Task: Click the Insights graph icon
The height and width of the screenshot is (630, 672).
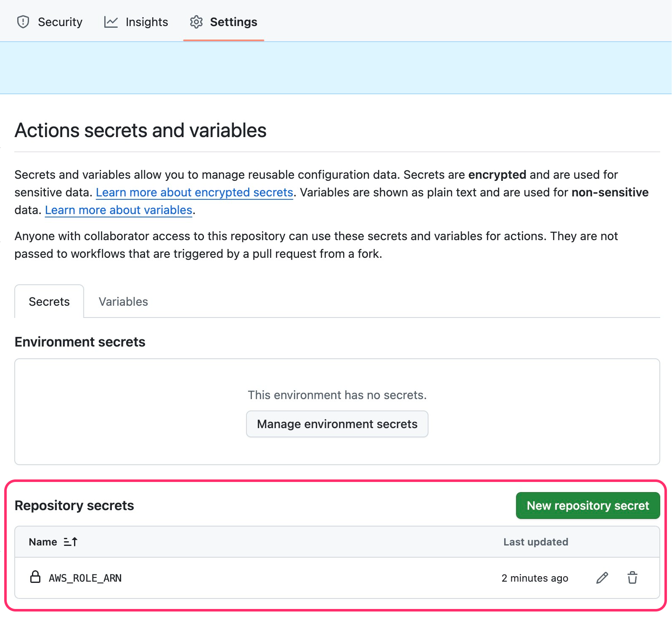Action: pos(111,22)
